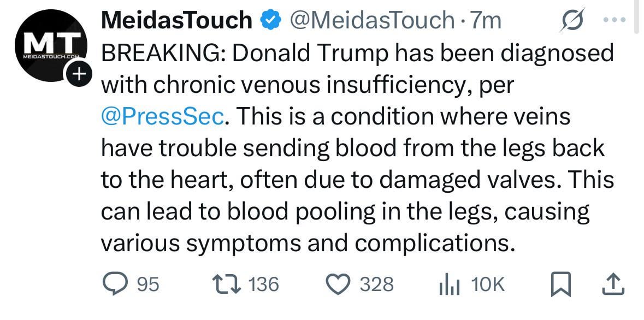Viewport: 644px width, 320px height.
Task: Click the 7m timestamp
Action: (486, 21)
